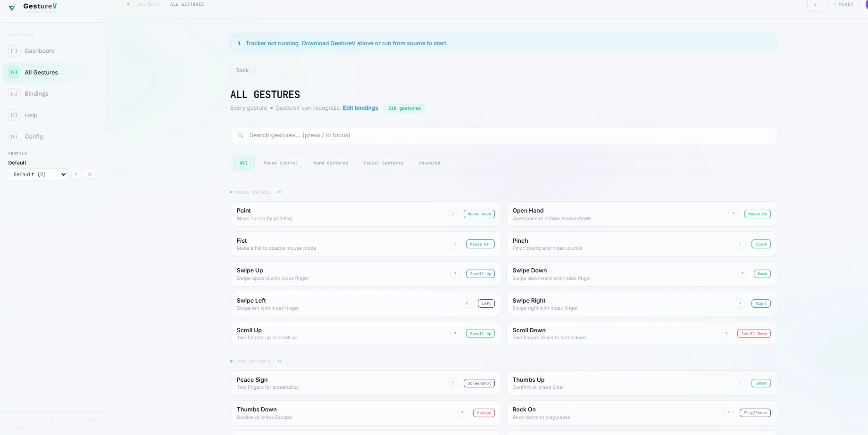Click the Mouse move binding badge

[479, 214]
